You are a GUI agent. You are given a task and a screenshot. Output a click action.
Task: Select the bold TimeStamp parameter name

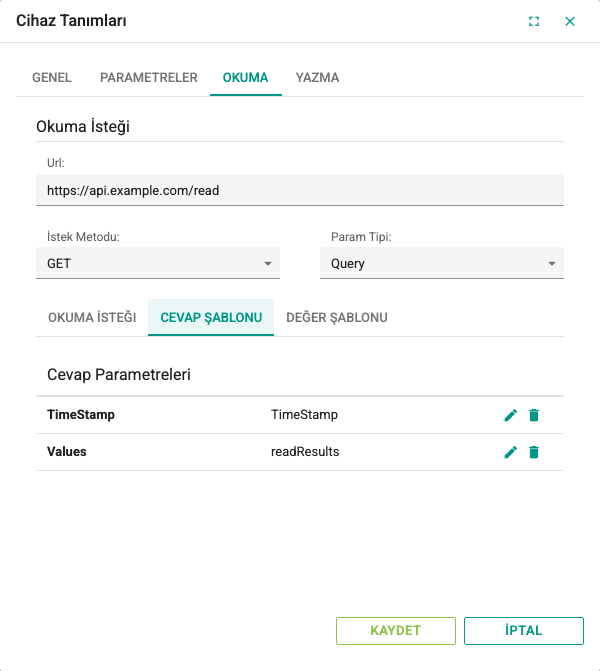point(81,415)
